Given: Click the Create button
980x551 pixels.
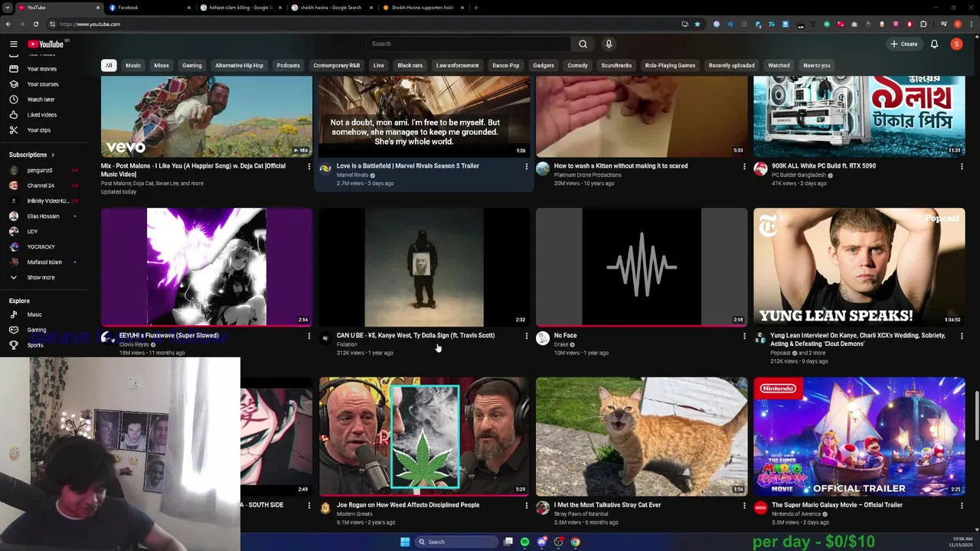Looking at the screenshot, I should click(903, 44).
